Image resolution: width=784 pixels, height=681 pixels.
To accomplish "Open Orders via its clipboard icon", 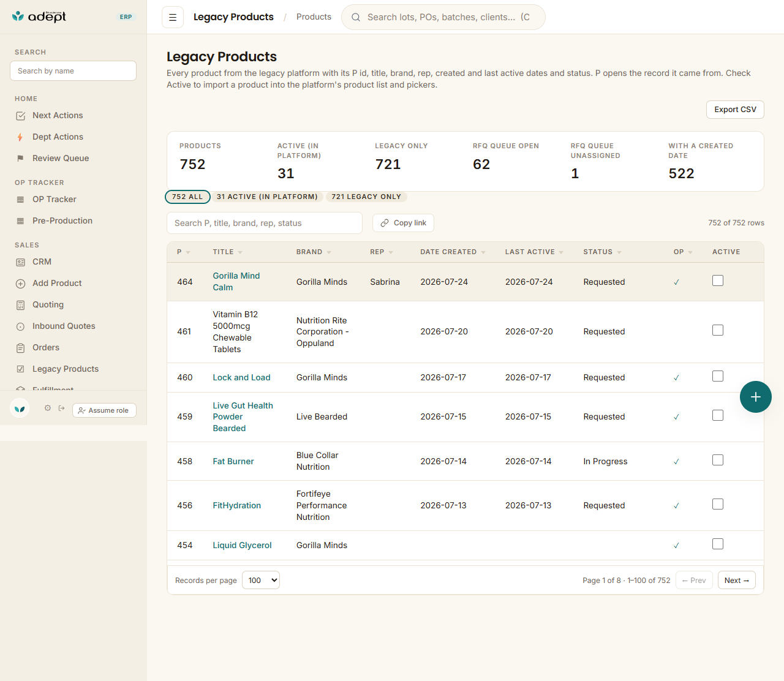I will [x=20, y=348].
